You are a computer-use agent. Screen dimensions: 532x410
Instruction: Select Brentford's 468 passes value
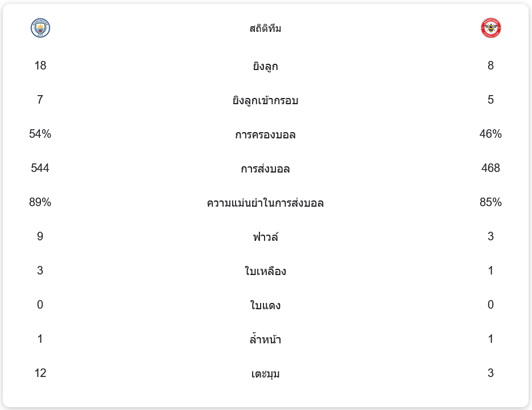click(490, 169)
